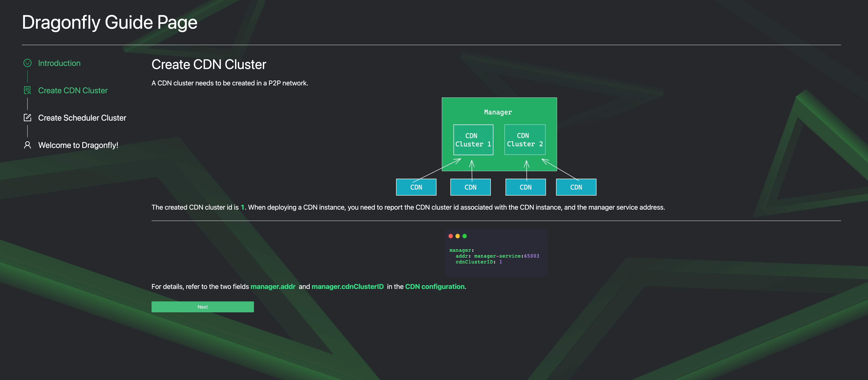Click the sentence about P2P network
Image resolution: width=868 pixels, height=380 pixels.
(x=230, y=83)
